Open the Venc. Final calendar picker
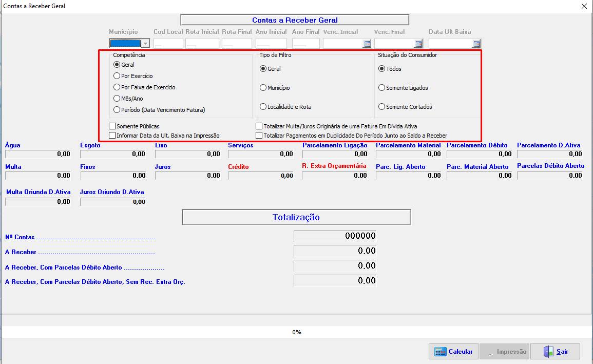Screen dimensions: 593x364 coord(418,44)
